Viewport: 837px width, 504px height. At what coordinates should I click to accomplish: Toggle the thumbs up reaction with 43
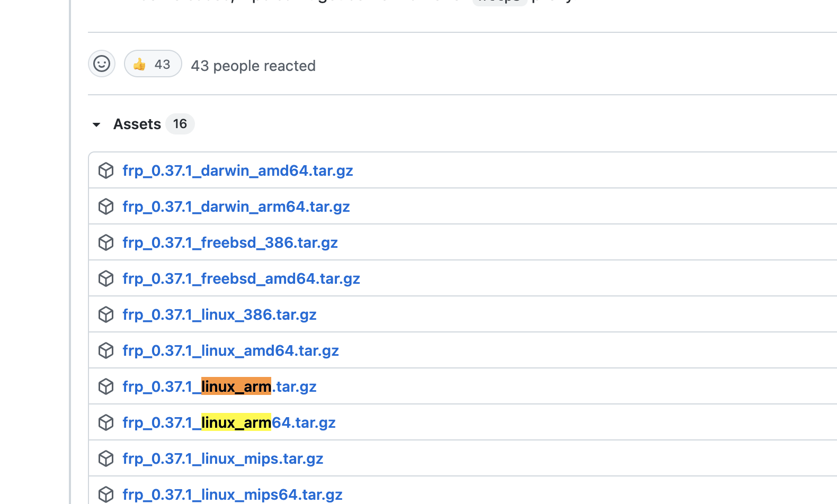click(x=153, y=64)
